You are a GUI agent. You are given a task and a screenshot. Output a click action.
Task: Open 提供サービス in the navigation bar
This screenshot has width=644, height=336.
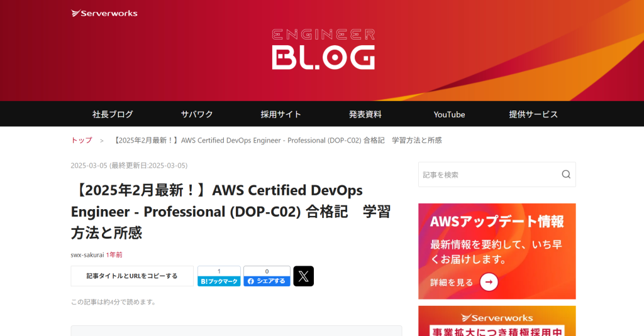(533, 114)
